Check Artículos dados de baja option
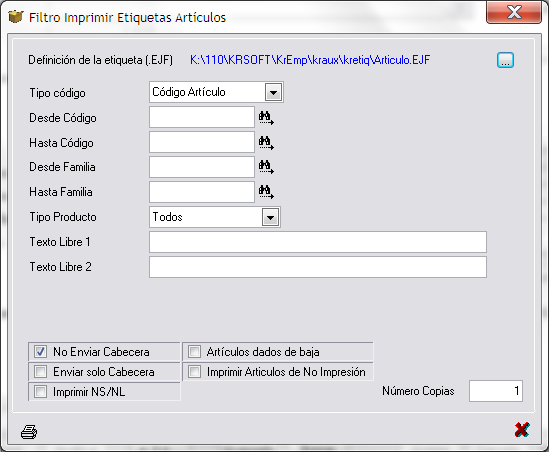The image size is (549, 452). pyautogui.click(x=194, y=352)
